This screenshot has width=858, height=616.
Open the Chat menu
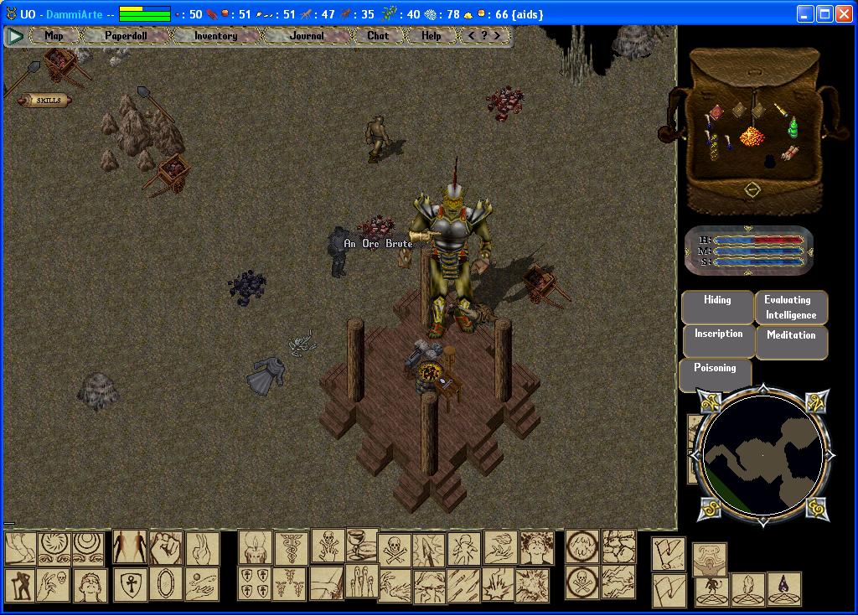point(378,35)
